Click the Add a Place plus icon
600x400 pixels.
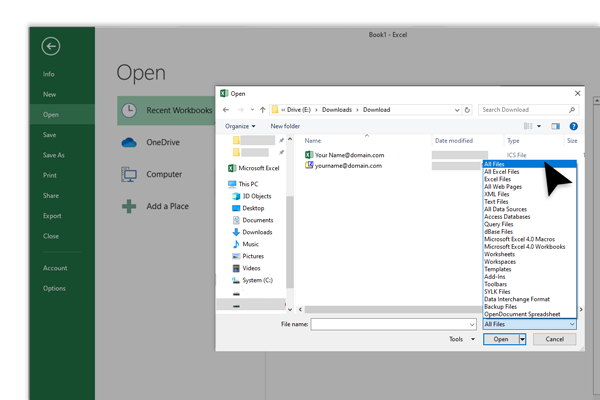(x=129, y=206)
